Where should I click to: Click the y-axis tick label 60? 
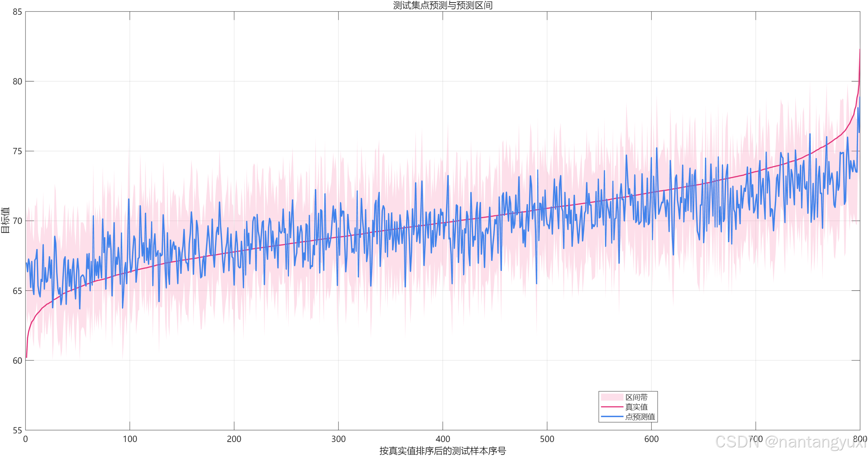pos(17,360)
